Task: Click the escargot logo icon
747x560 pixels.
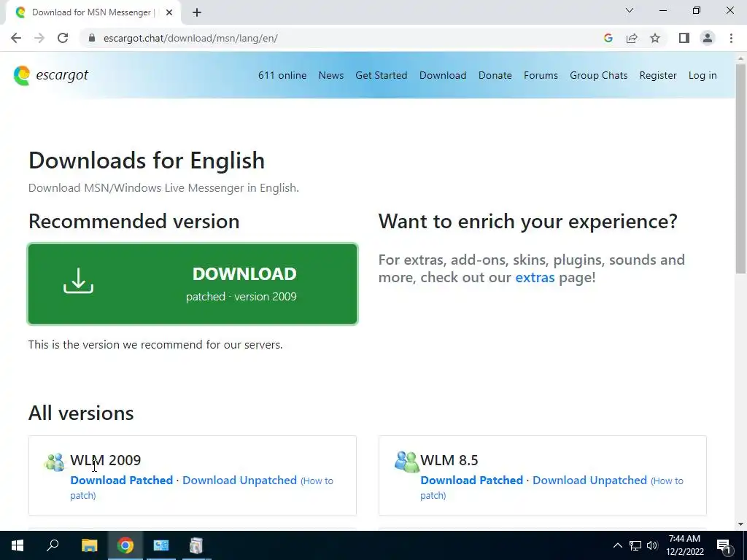Action: point(22,76)
